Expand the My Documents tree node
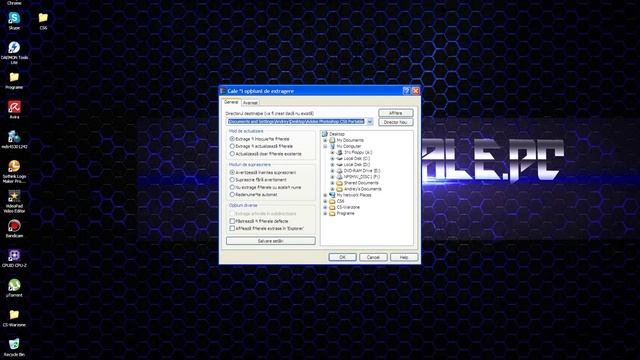Viewport: 640px width, 360px height. click(x=325, y=140)
